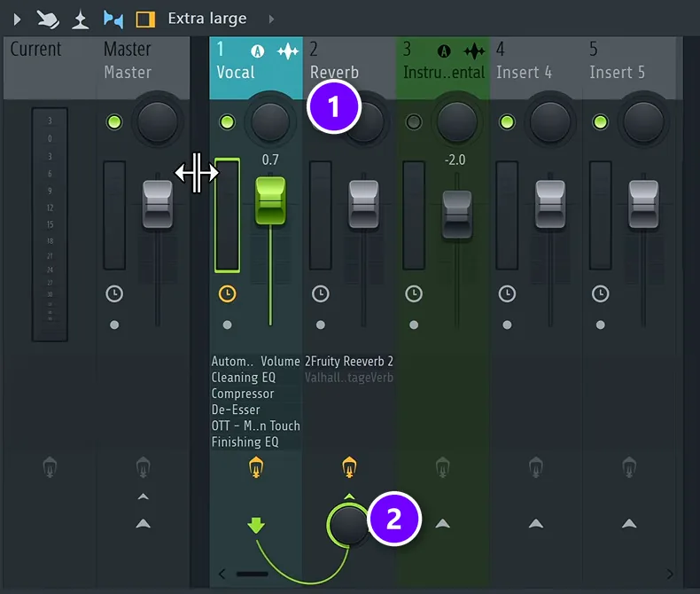Toggle the Insert 5 stereo separation dot
Screen dimensions: 700x594
click(601, 324)
